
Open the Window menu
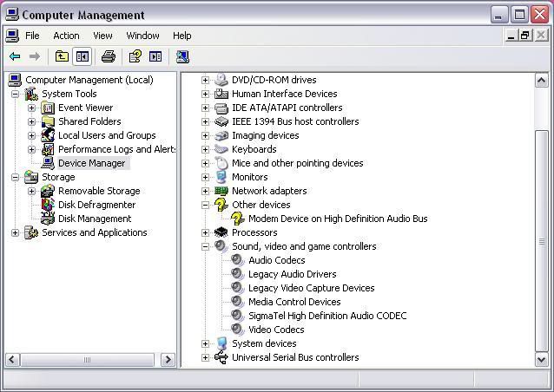pos(142,36)
